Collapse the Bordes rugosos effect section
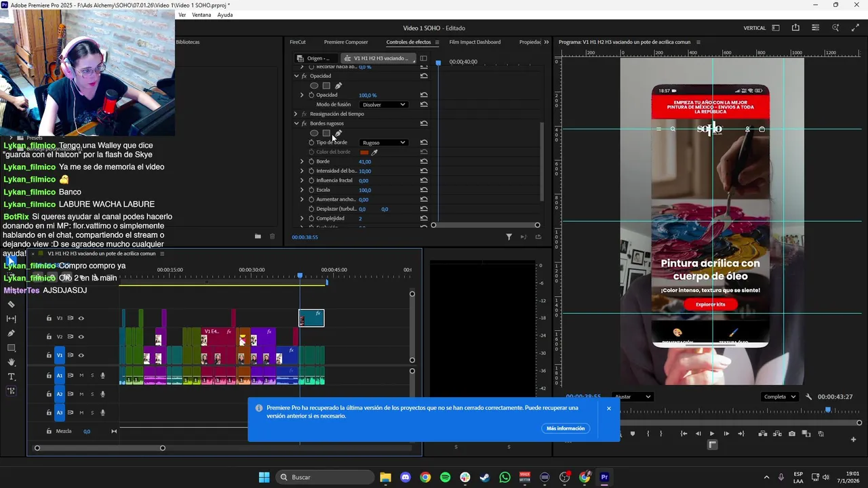The image size is (868, 488). 296,123
